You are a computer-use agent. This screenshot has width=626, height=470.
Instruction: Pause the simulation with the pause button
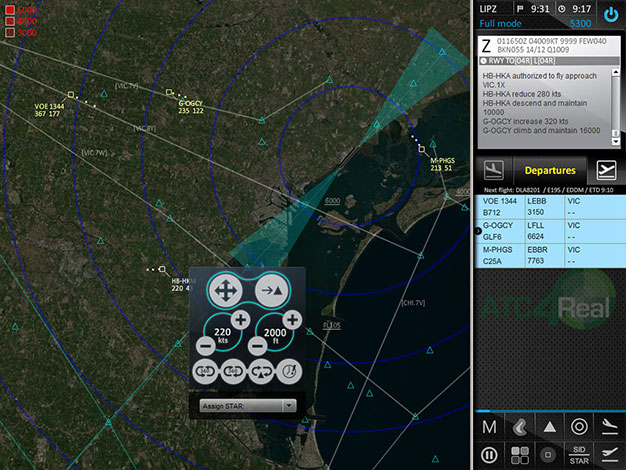(x=490, y=455)
